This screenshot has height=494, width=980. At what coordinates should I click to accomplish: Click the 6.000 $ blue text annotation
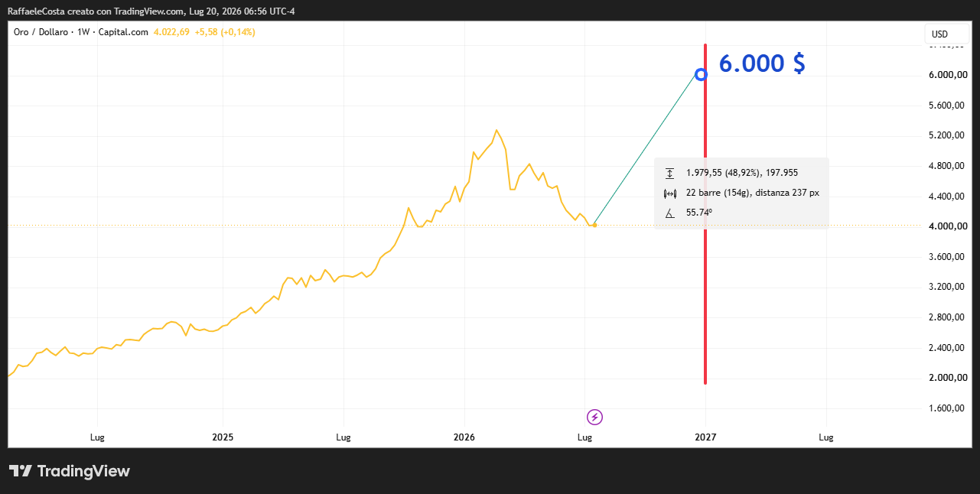pyautogui.click(x=762, y=63)
